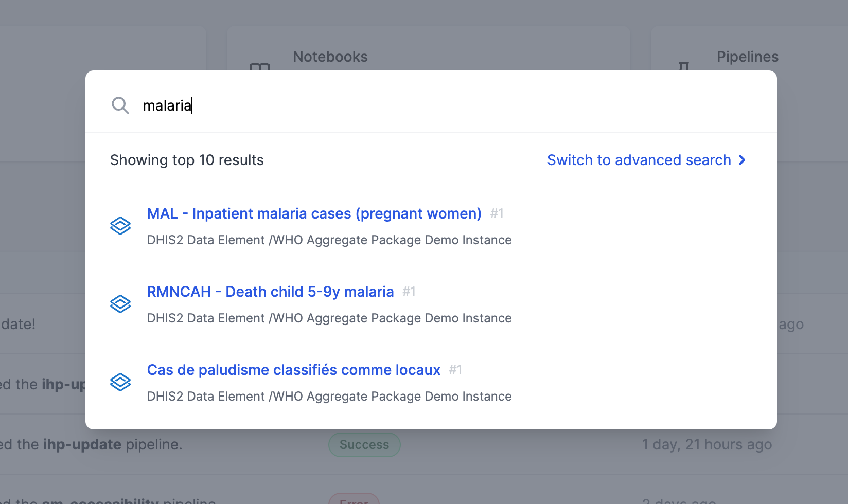Click 'Showing top 10 results' text
Screen dimensions: 848x504
pos(187,160)
